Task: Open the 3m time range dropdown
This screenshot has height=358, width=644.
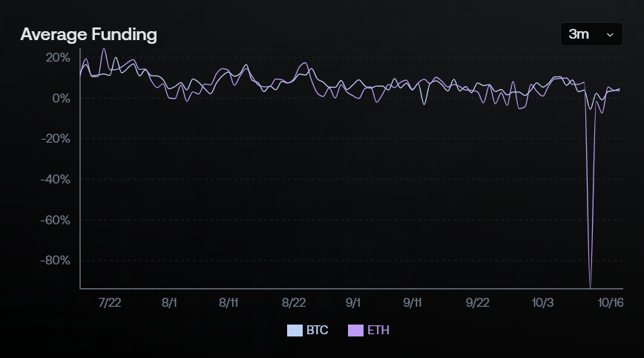Action: pos(591,34)
